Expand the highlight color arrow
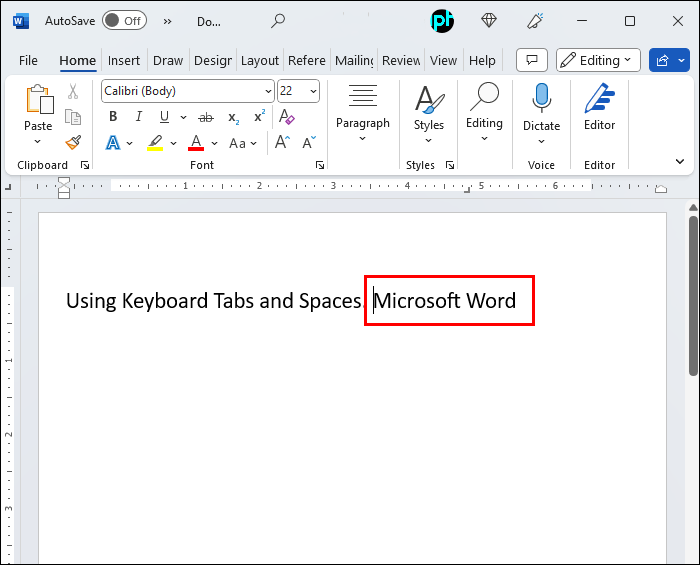This screenshot has height=565, width=700. coord(173,144)
